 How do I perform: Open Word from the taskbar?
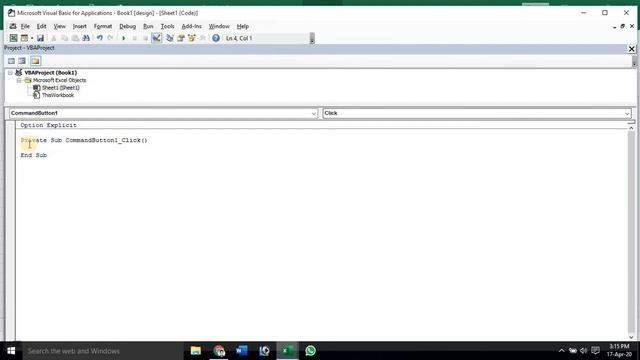coord(242,351)
